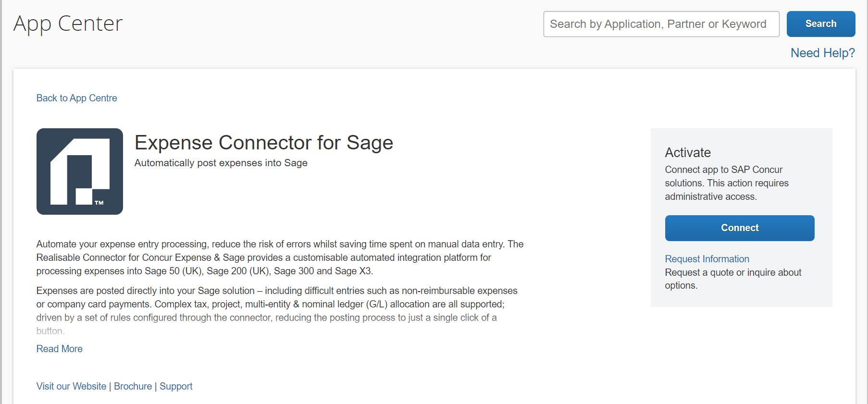Open the Need Help? link
This screenshot has width=868, height=404.
pos(822,53)
